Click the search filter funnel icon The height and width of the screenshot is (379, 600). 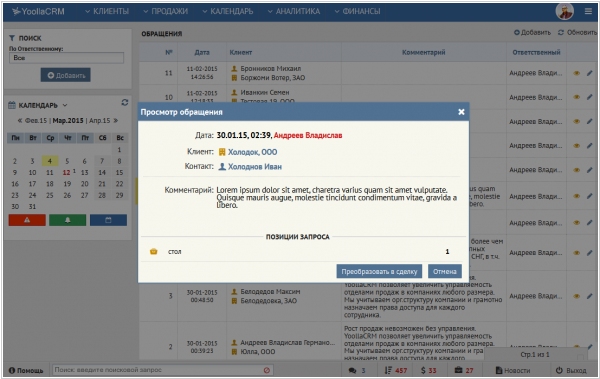click(12, 38)
